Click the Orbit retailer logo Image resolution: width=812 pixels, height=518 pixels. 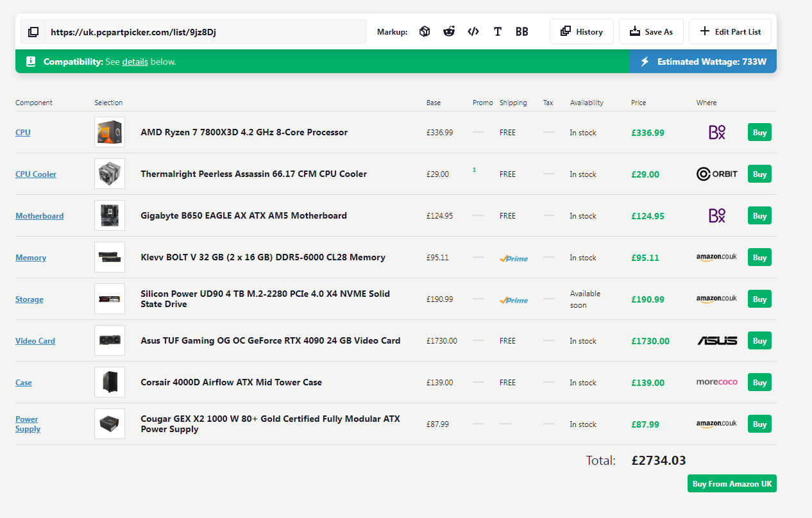717,174
